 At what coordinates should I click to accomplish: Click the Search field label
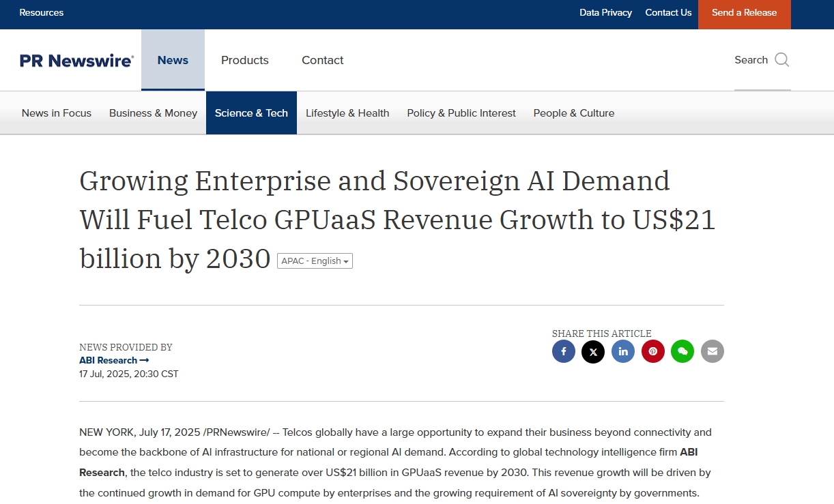751,60
